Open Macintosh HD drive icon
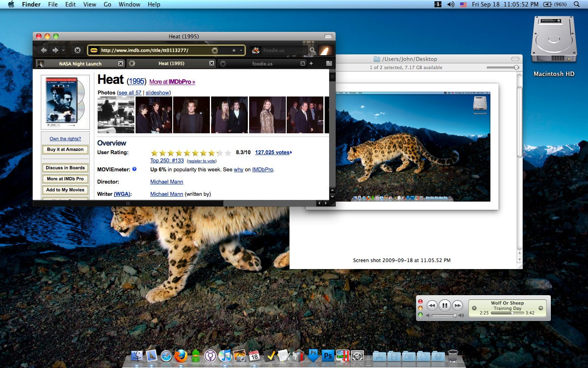The width and height of the screenshot is (588, 368). (554, 40)
